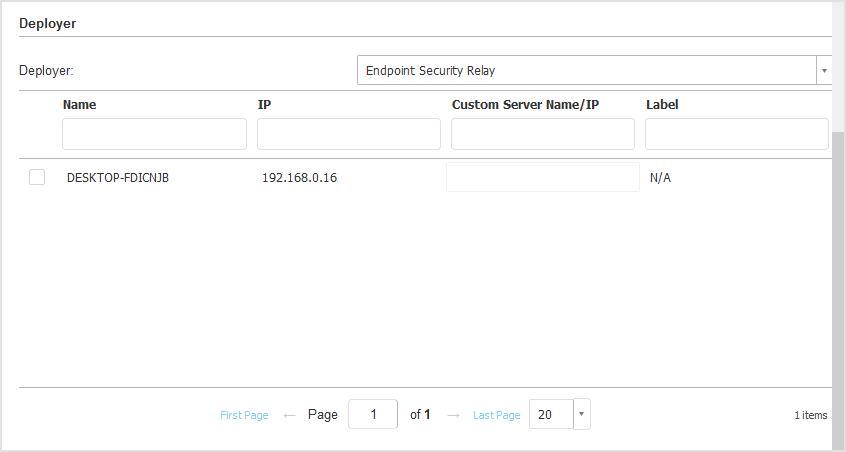
Task: Open the Deployer dropdown showing Endpoint Security Relay
Action: click(x=587, y=71)
